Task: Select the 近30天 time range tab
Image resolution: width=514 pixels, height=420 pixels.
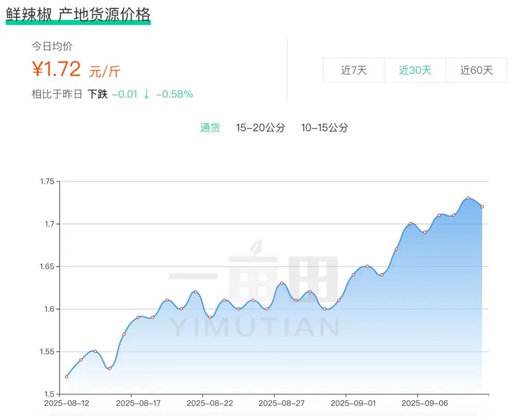Action: [x=415, y=70]
